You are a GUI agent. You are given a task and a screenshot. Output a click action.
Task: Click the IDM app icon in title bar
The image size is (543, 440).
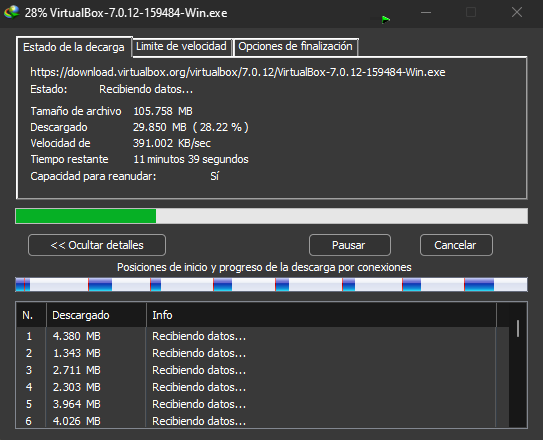[11, 12]
